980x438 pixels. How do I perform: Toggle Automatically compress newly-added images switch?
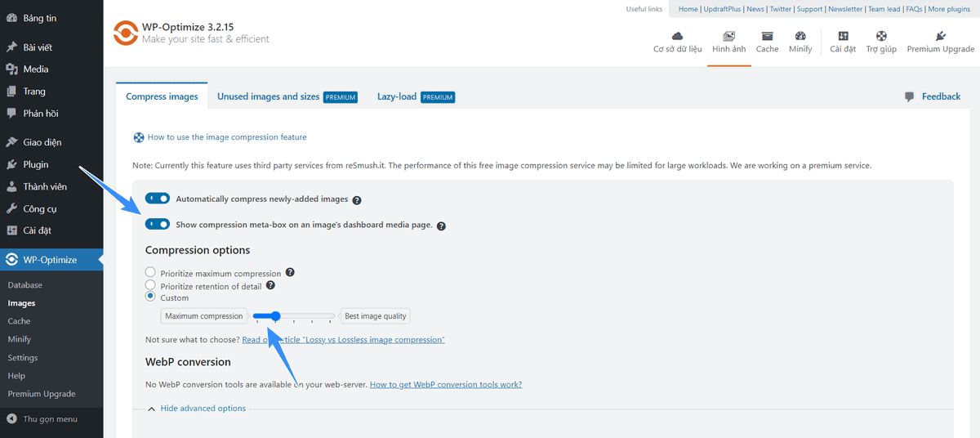(158, 199)
